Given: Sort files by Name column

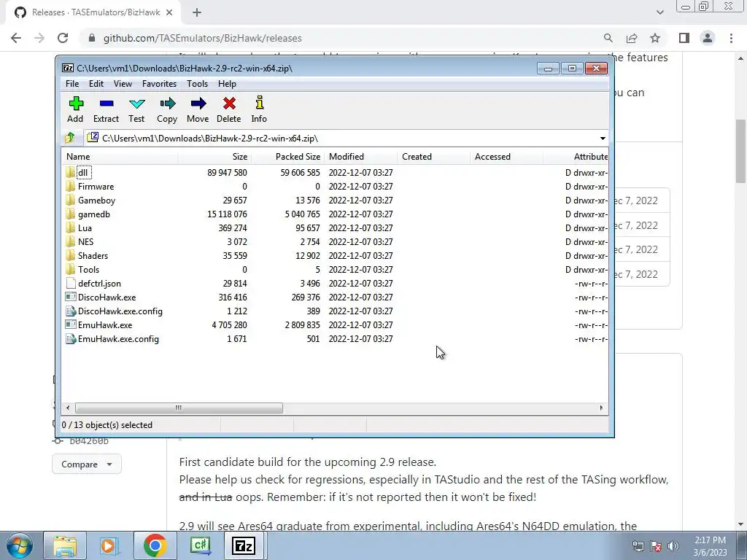Looking at the screenshot, I should click(x=120, y=156).
